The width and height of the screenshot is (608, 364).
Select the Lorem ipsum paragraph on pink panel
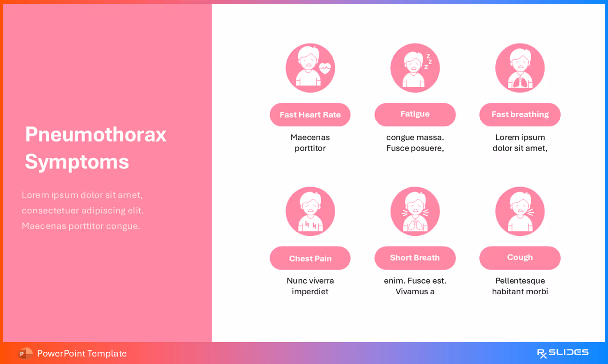pyautogui.click(x=82, y=210)
